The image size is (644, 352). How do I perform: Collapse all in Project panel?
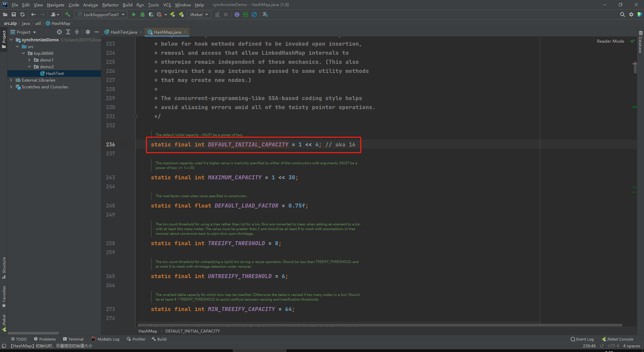click(x=77, y=32)
